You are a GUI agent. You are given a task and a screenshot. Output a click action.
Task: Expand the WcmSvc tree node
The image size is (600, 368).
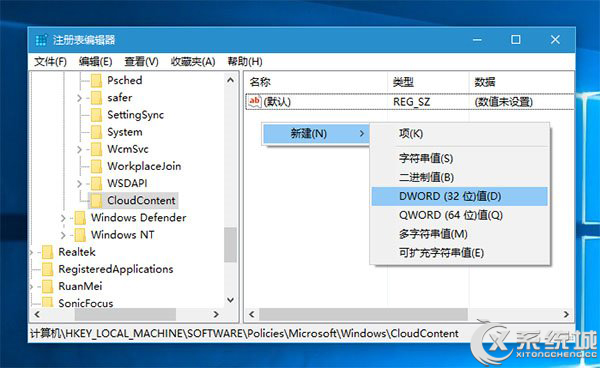click(79, 149)
